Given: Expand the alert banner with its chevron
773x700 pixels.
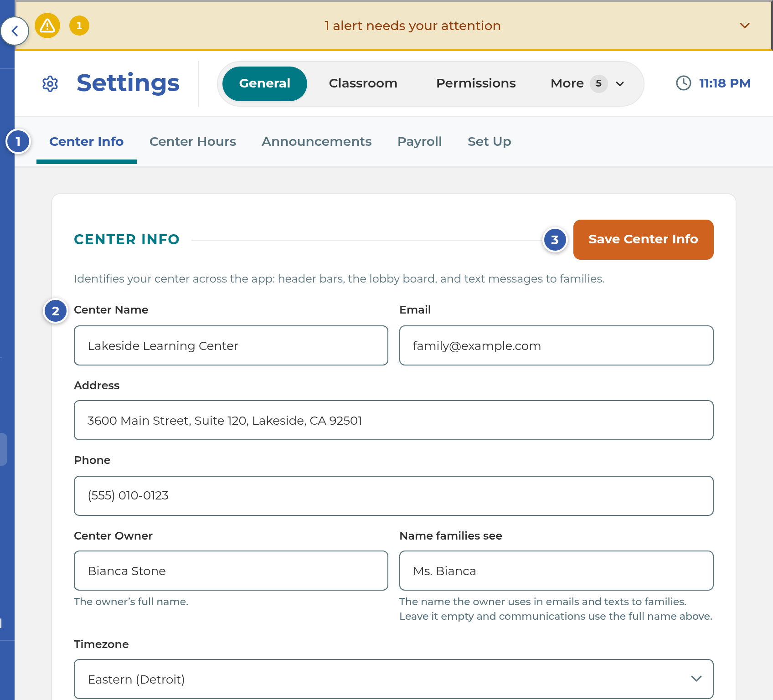Looking at the screenshot, I should coord(745,26).
